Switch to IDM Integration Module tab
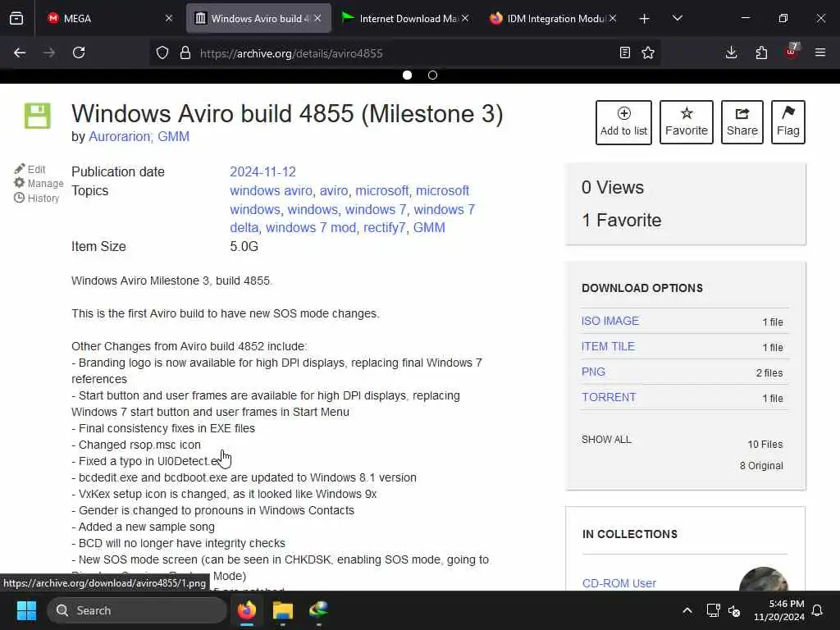The image size is (840, 630). [x=554, y=18]
